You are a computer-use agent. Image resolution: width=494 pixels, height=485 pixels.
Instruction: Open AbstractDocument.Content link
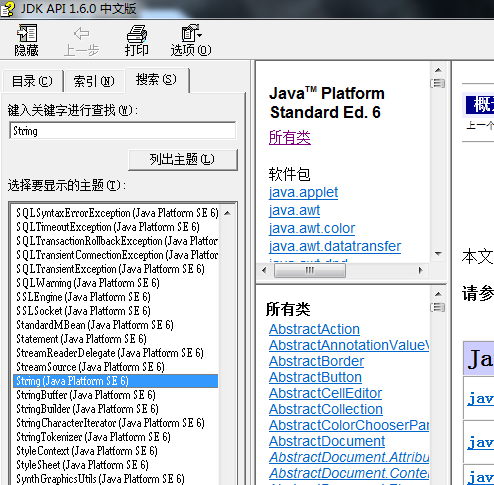(x=349, y=473)
